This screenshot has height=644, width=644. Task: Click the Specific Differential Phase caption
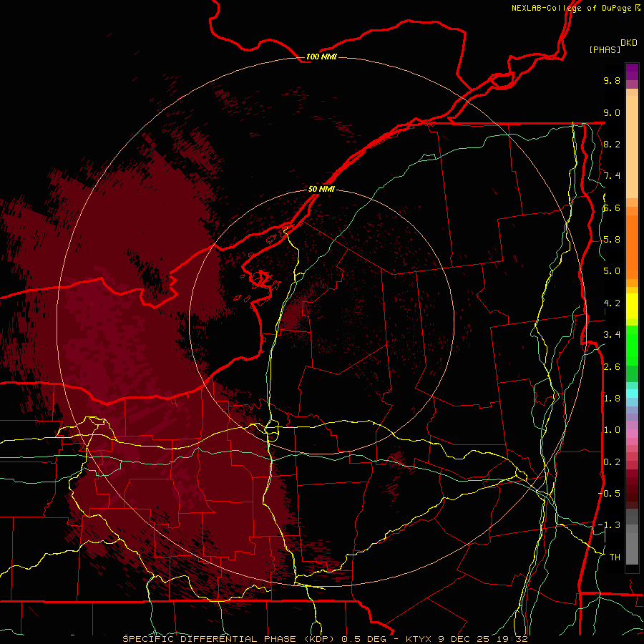point(324,639)
